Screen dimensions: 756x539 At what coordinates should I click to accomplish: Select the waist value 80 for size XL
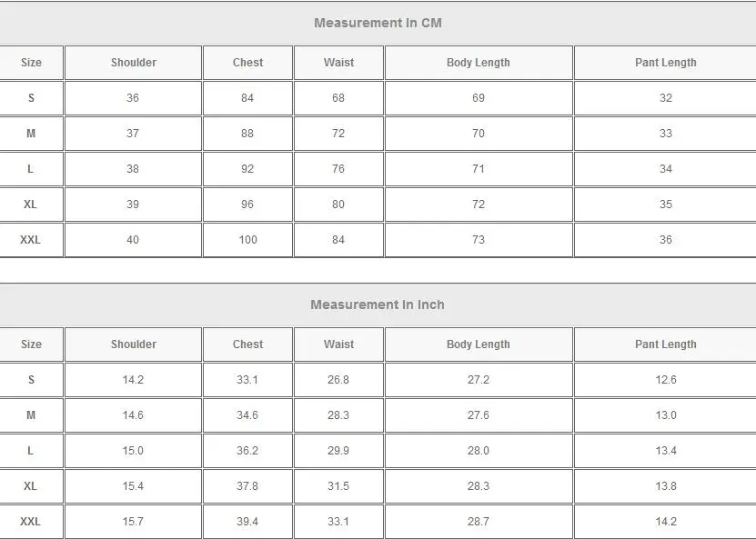[x=338, y=205]
